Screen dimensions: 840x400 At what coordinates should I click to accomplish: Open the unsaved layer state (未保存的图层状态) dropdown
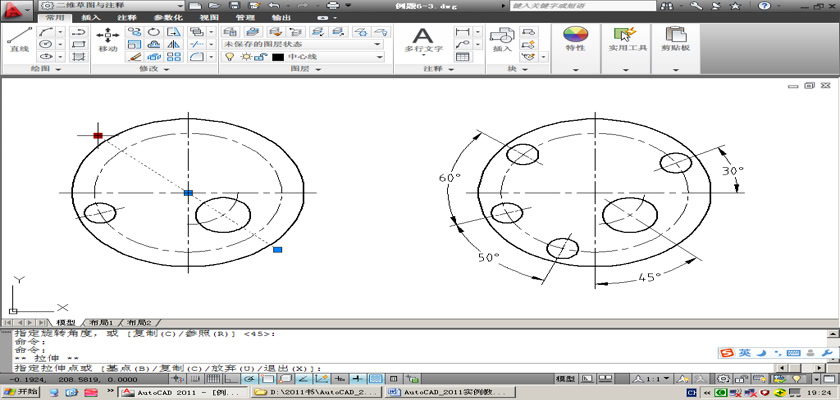pos(302,44)
